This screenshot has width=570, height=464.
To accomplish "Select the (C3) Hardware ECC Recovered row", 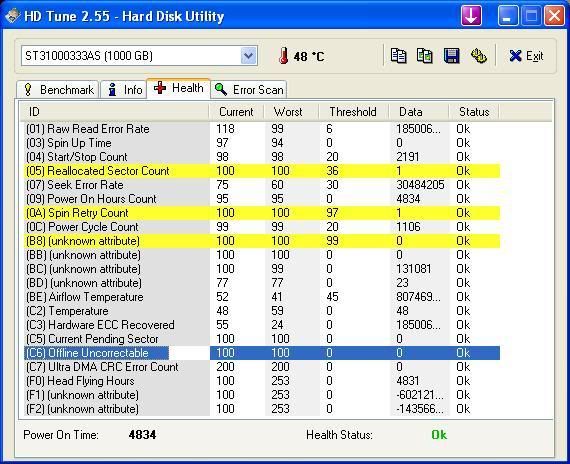I will tap(262, 325).
